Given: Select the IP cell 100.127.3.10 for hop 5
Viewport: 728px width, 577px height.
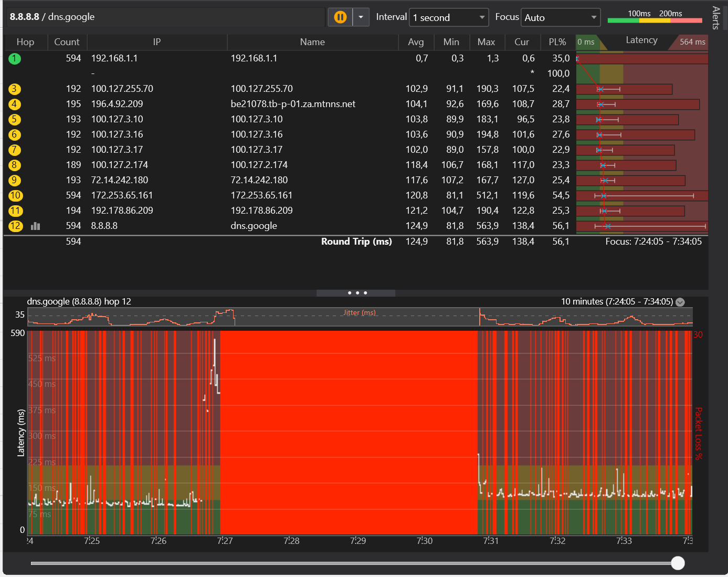Looking at the screenshot, I should pos(117,119).
